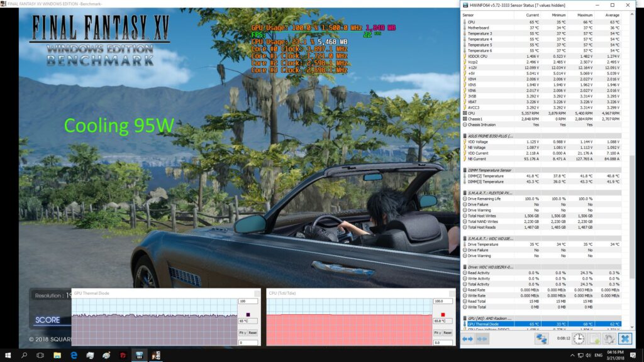Start logging sensors to file icon
This screenshot has width=644, height=362.
(x=594, y=339)
